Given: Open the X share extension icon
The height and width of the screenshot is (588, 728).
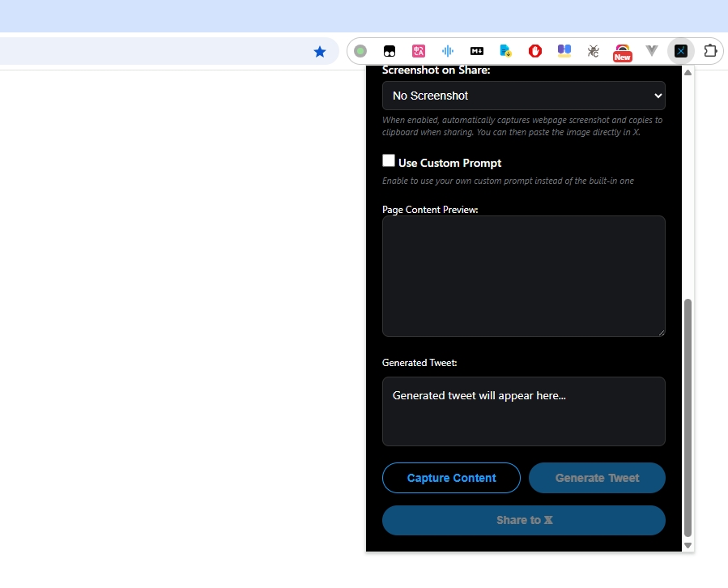Looking at the screenshot, I should click(x=681, y=50).
